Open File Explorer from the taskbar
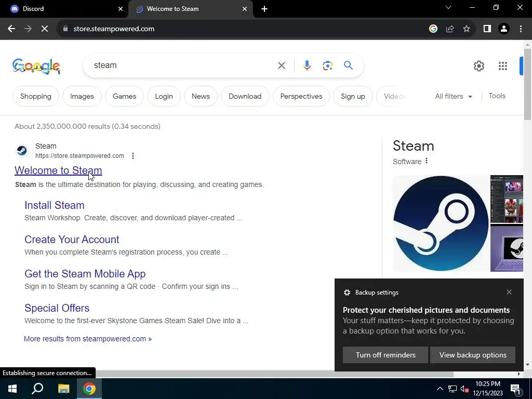The height and width of the screenshot is (399, 532). click(63, 389)
